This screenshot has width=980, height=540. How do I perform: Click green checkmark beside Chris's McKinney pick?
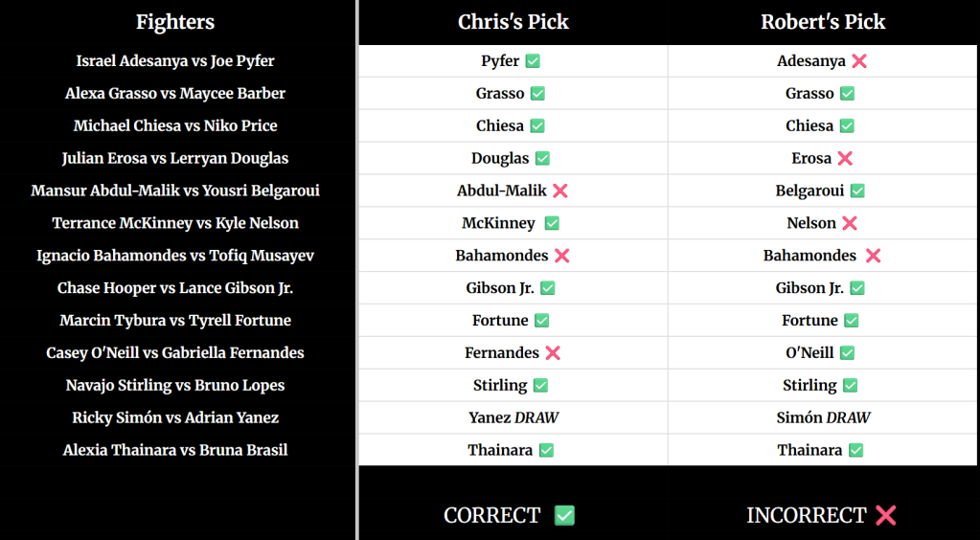(552, 223)
